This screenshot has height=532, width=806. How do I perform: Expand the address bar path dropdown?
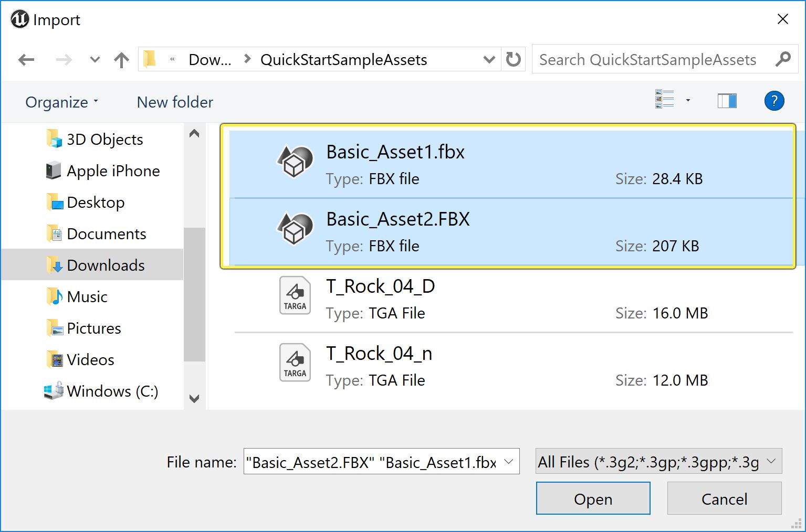click(489, 59)
